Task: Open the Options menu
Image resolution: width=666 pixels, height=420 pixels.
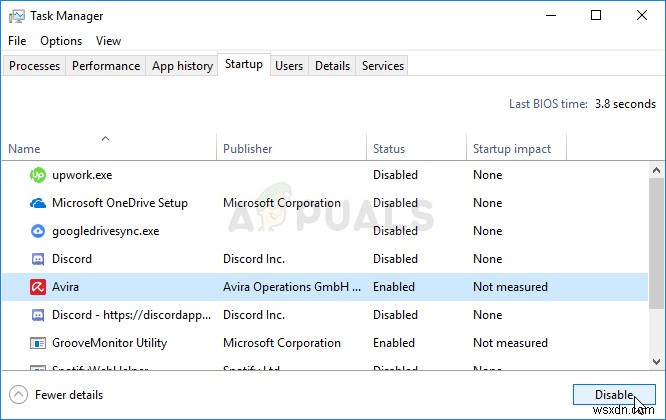Action: 61,41
